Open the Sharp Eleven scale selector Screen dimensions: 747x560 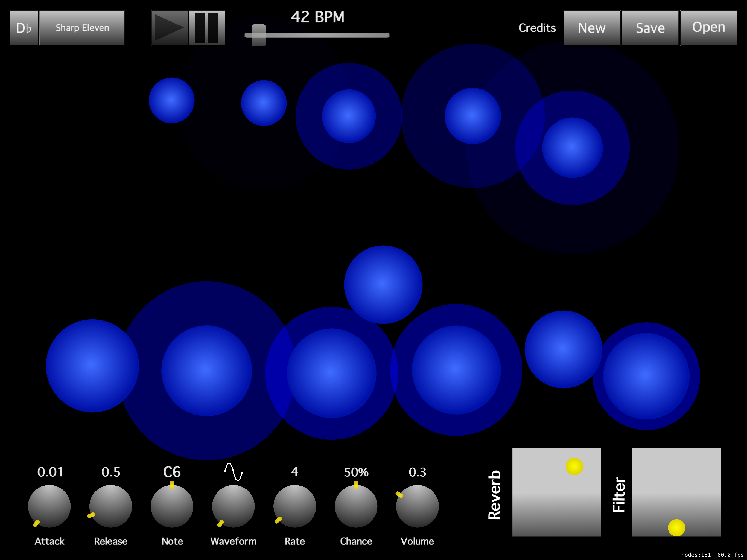pyautogui.click(x=82, y=28)
